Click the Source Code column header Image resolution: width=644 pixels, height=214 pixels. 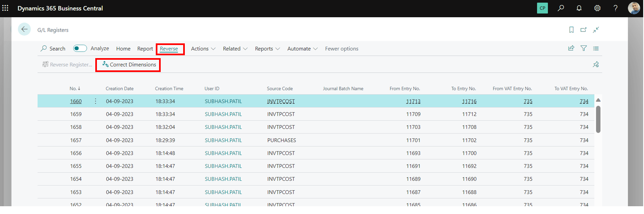tap(280, 88)
